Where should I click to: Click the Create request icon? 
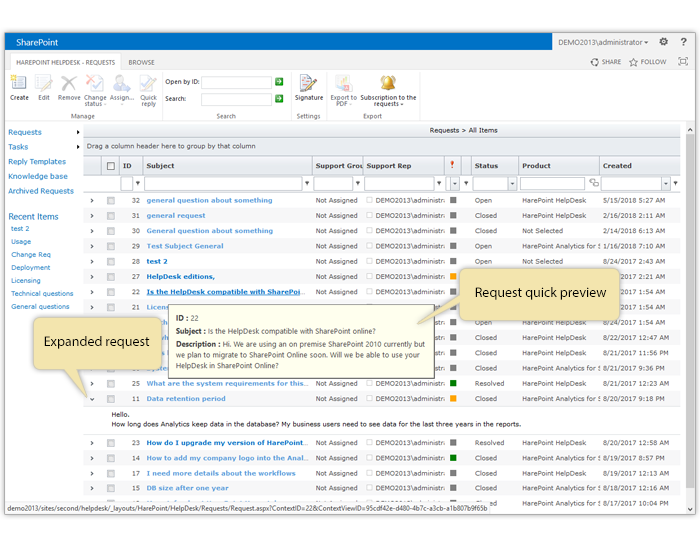(x=19, y=86)
